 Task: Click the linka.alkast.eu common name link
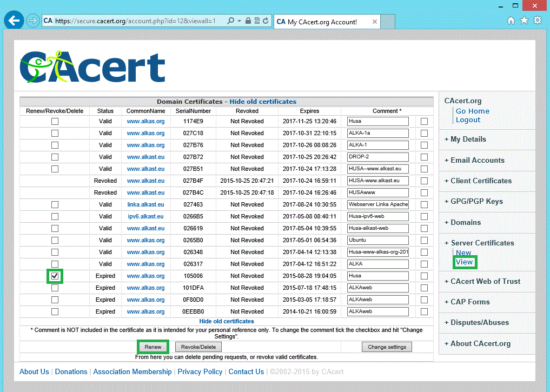pyautogui.click(x=145, y=204)
